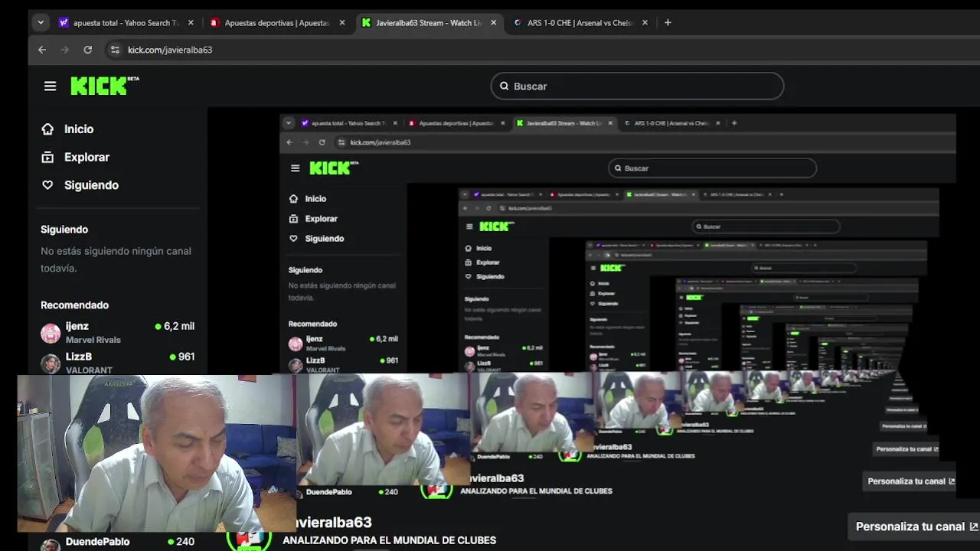Viewport: 980px width, 551px height.
Task: Focus the Buscar search field
Action: (637, 86)
